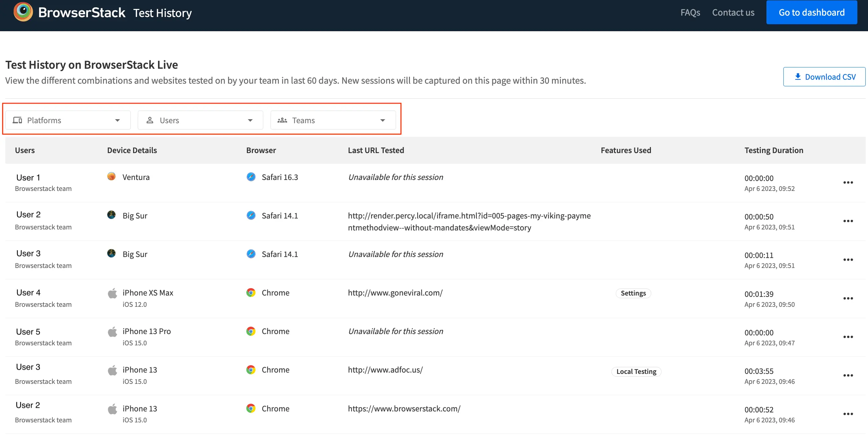The image size is (868, 435).
Task: Click the Safari 16.3 browser icon
Action: (251, 177)
